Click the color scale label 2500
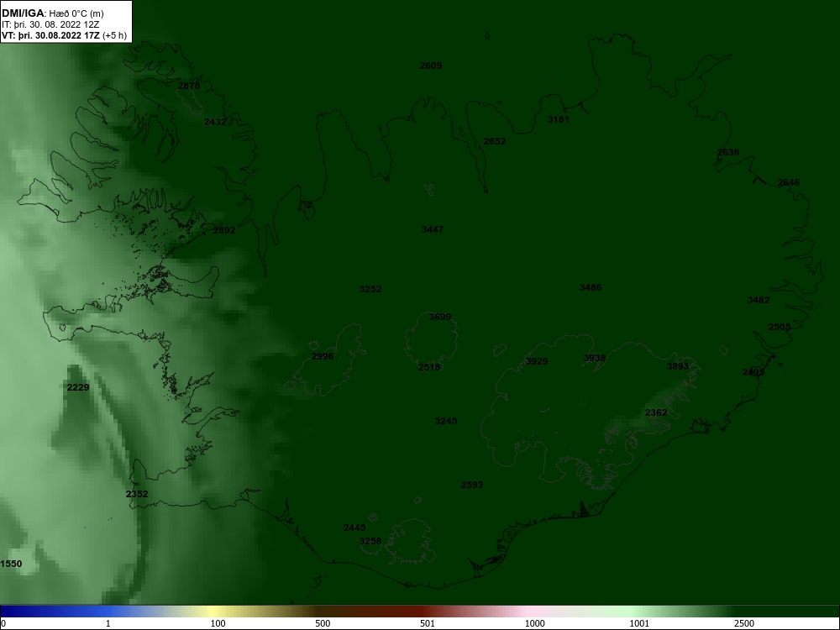This screenshot has height=630, width=840. click(744, 623)
